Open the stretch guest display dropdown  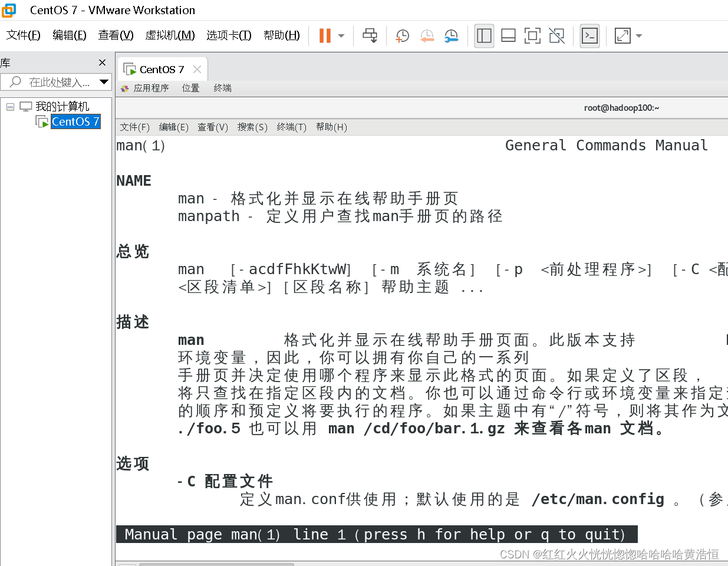pyautogui.click(x=638, y=35)
